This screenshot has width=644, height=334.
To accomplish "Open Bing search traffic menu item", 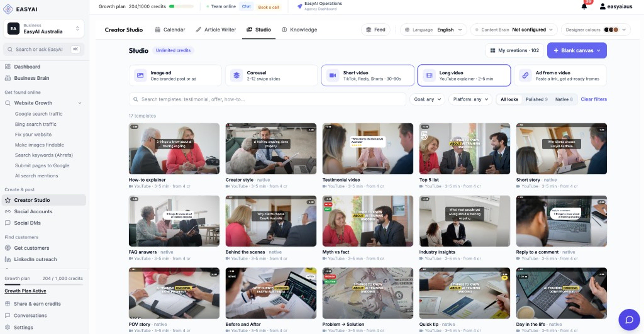I will point(36,124).
